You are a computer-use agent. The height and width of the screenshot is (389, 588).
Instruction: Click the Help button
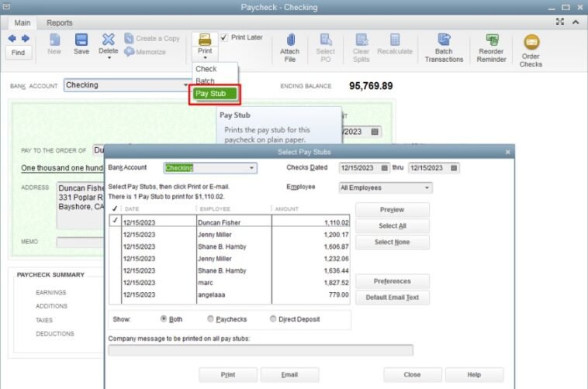tap(474, 375)
